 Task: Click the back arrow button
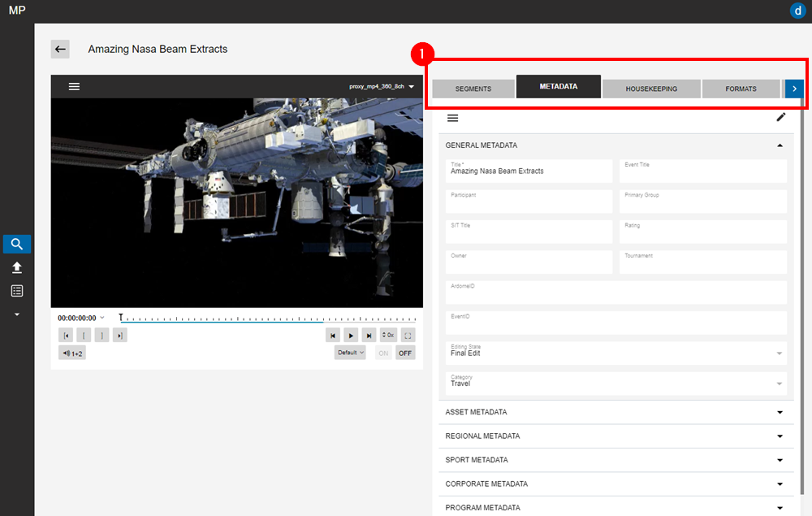pos(60,49)
